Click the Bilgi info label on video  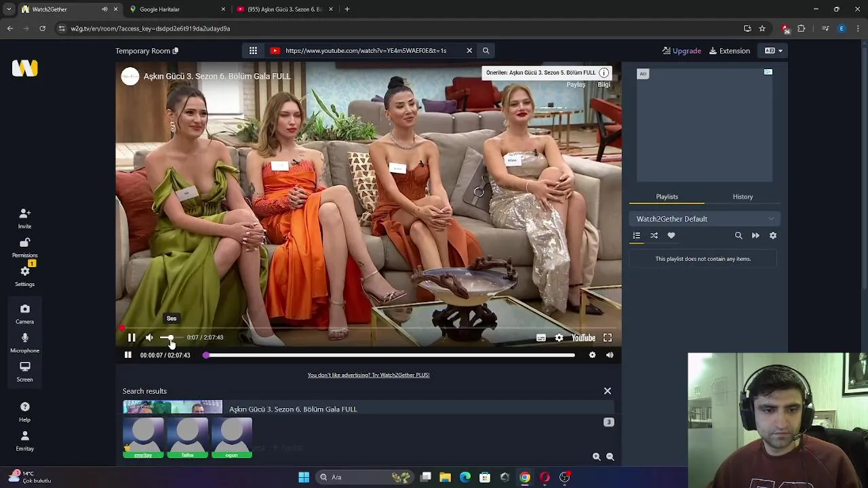coord(604,85)
